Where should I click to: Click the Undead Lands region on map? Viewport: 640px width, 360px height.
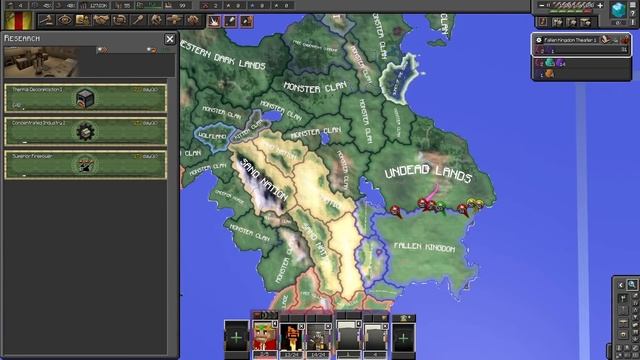[x=428, y=173]
